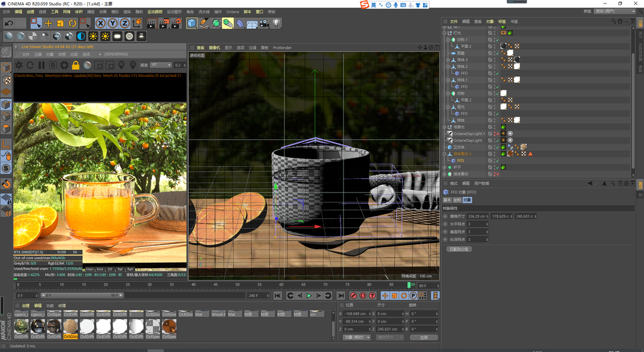
Task: Click the 应用 apply button
Action: (x=424, y=337)
